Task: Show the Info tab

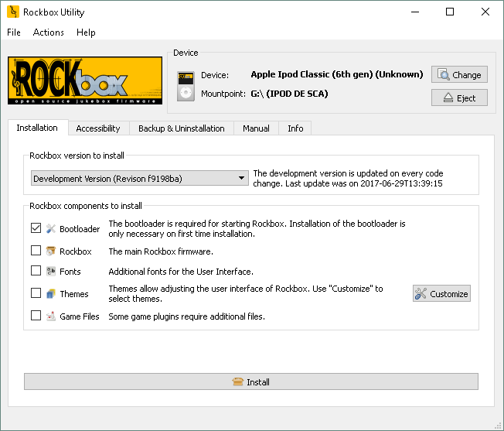Action: point(295,128)
